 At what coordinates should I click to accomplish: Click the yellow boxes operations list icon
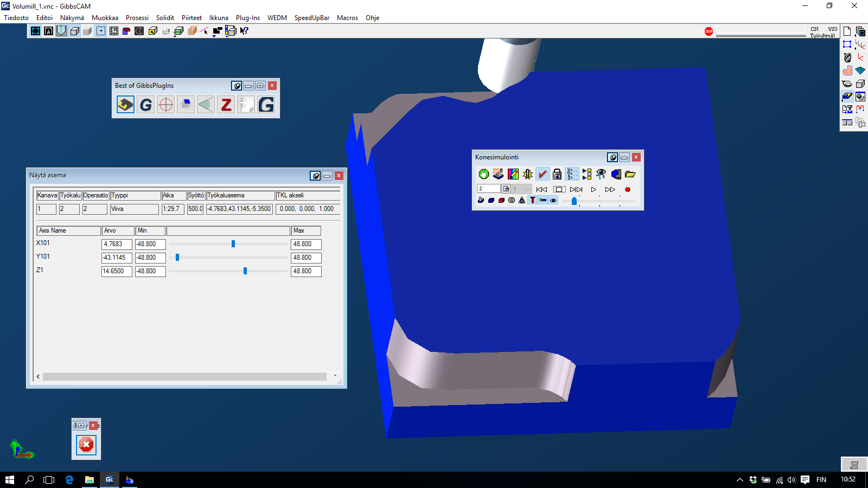click(x=586, y=174)
